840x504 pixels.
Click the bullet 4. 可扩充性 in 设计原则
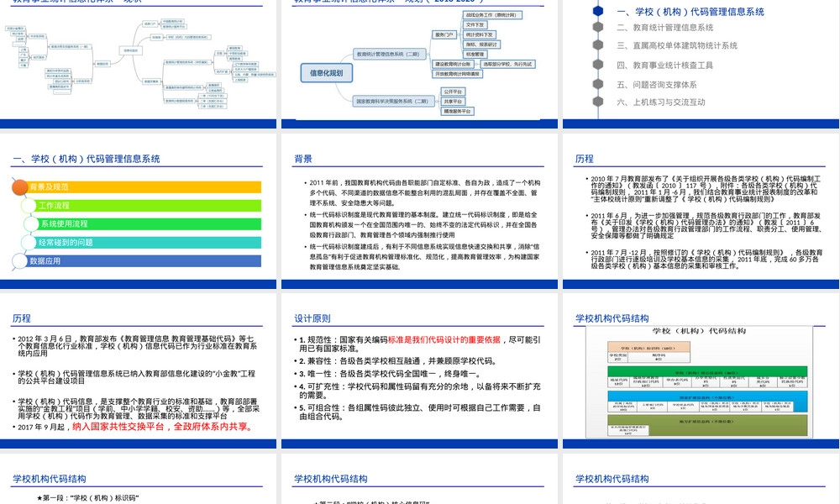tap(417, 391)
